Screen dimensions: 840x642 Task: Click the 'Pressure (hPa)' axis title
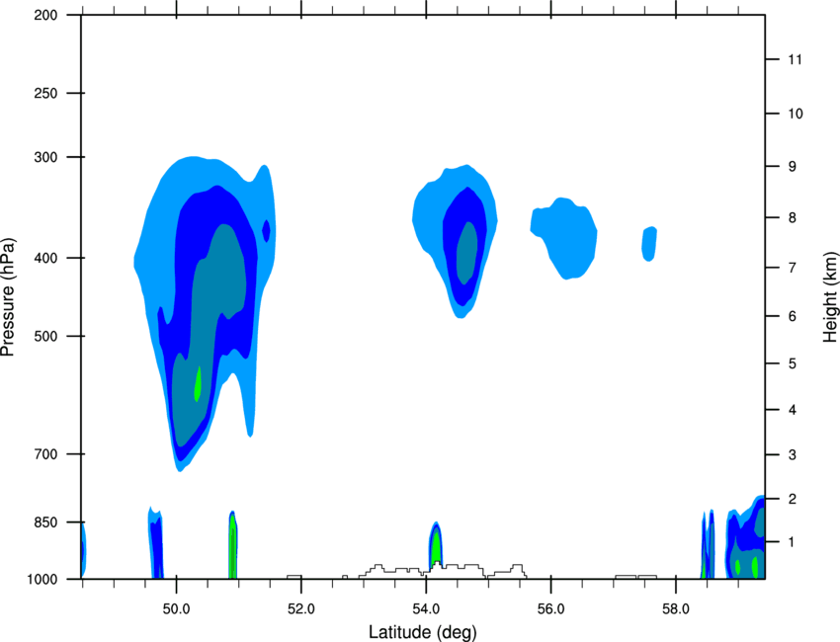8,297
